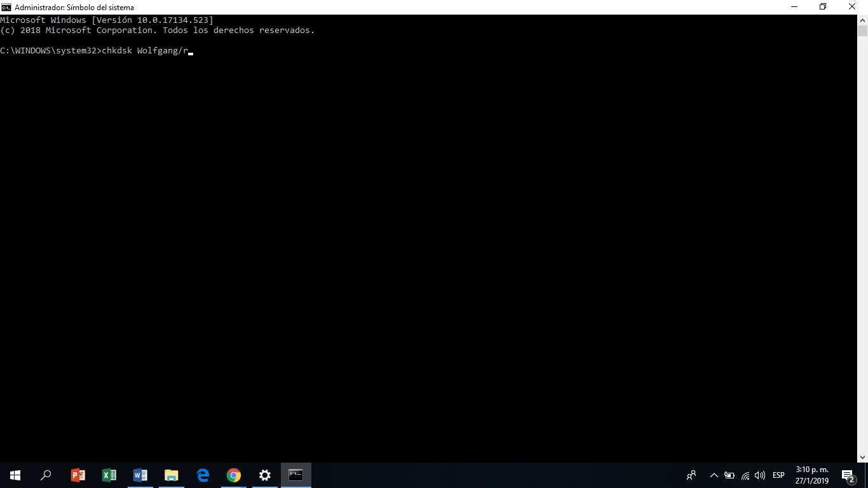Select the Command Prompt taskbar button
Viewport: 868px width, 488px height.
(x=296, y=475)
